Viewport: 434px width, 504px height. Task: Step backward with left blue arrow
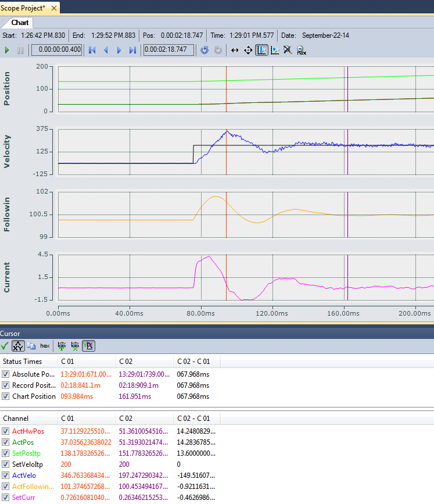click(x=106, y=50)
